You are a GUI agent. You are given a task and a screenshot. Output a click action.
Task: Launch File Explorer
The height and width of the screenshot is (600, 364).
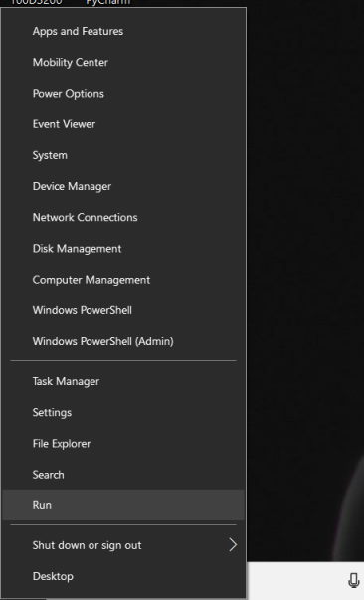coord(123,443)
